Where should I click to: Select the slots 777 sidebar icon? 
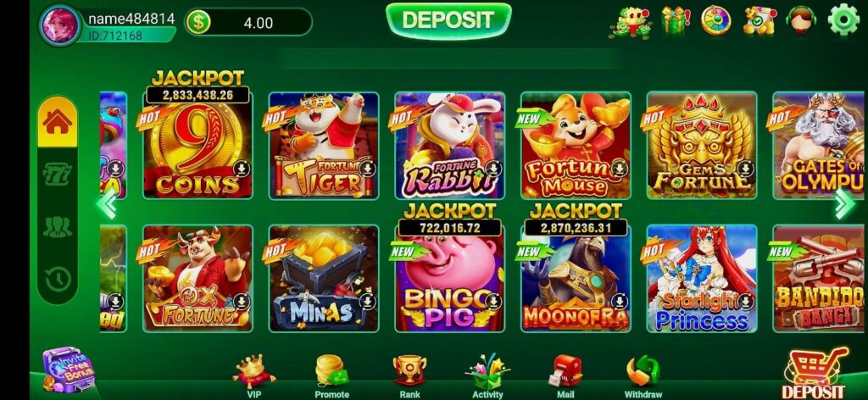(x=58, y=175)
